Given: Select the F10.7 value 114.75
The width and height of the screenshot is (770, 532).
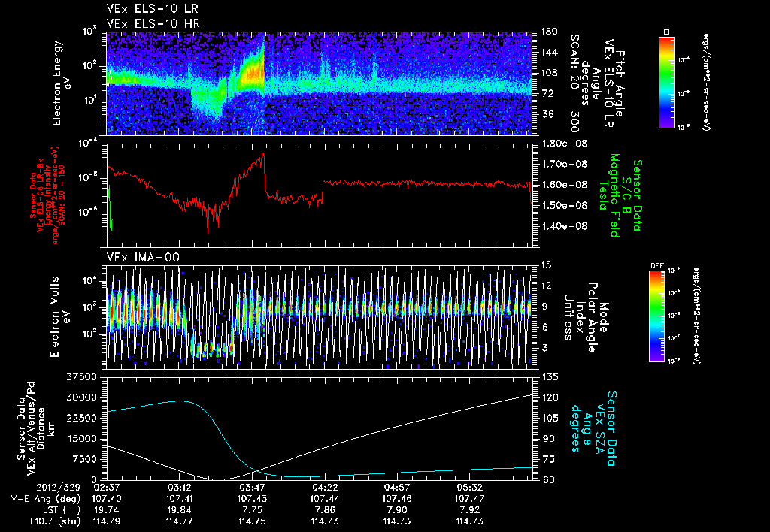Looking at the screenshot, I should (x=252, y=521).
